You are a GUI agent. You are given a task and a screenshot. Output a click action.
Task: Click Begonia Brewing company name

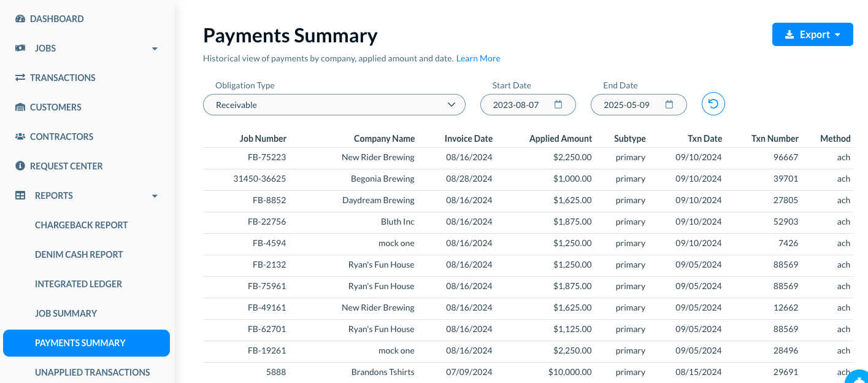(x=383, y=179)
